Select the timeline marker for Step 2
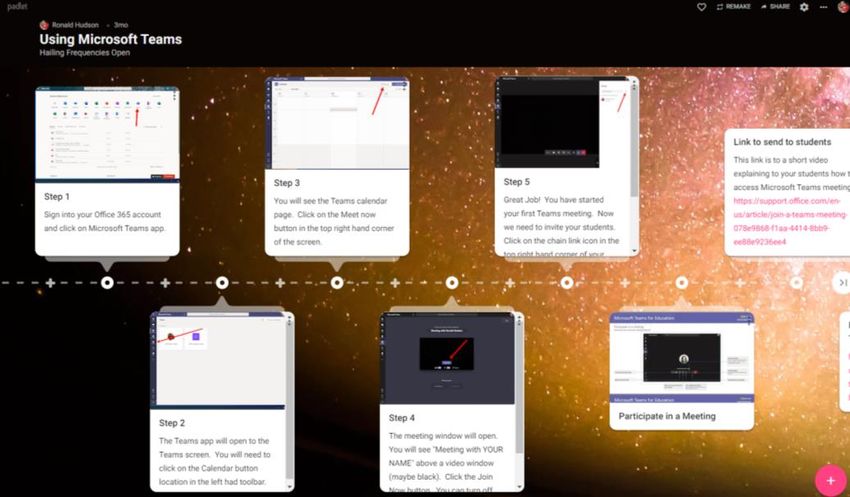The height and width of the screenshot is (497, 850). pos(222,282)
